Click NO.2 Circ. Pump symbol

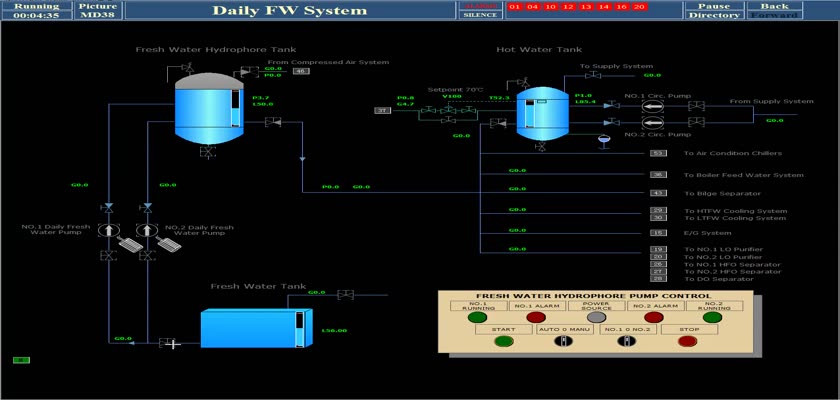tap(652, 123)
